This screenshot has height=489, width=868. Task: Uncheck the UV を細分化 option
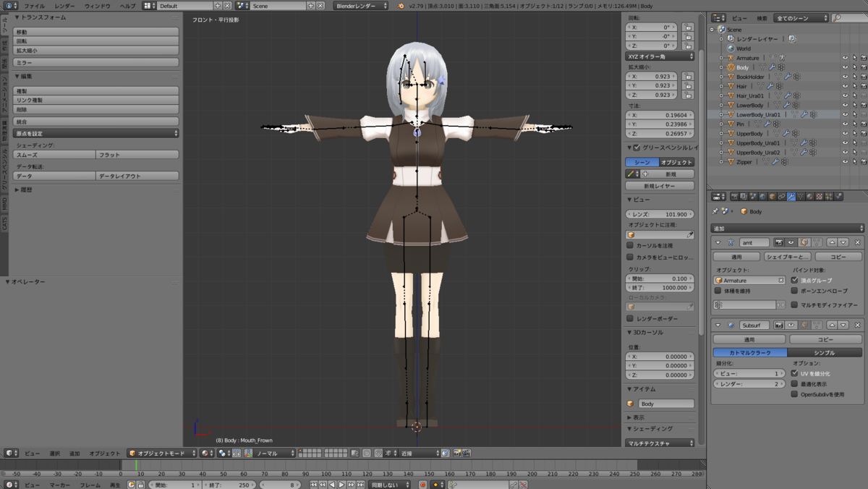(x=794, y=373)
